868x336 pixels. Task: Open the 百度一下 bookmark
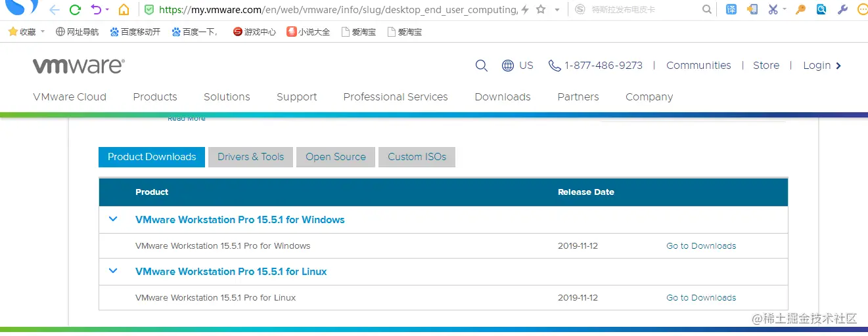click(195, 31)
